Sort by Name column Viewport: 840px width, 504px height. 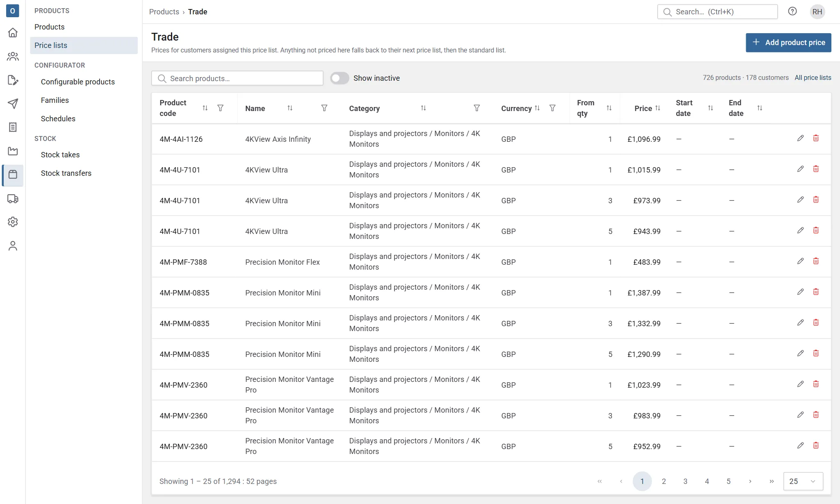(290, 108)
